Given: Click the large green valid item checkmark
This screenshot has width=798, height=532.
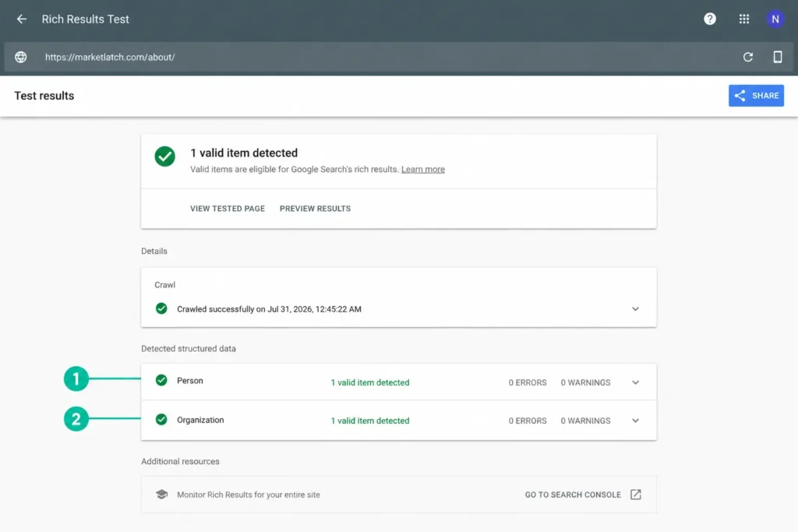Looking at the screenshot, I should pyautogui.click(x=165, y=157).
